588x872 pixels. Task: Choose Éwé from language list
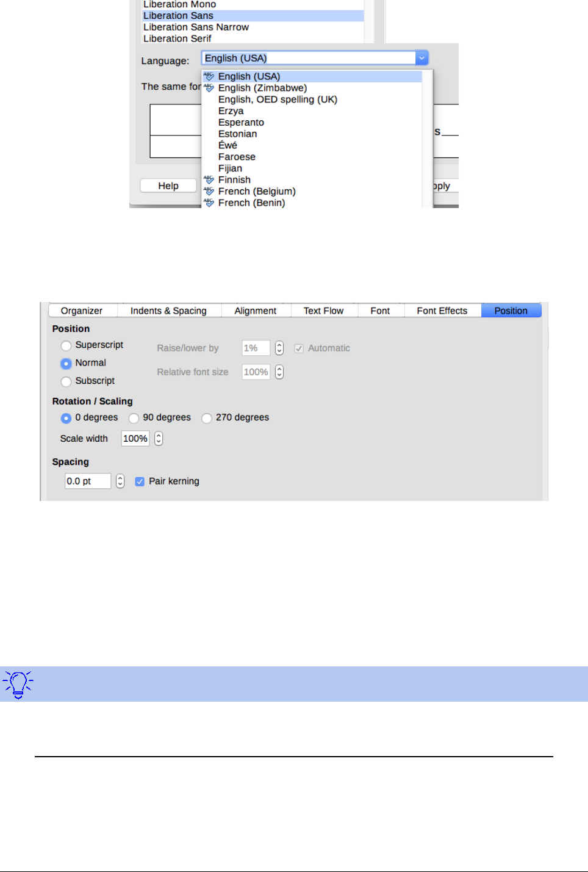[x=312, y=145]
